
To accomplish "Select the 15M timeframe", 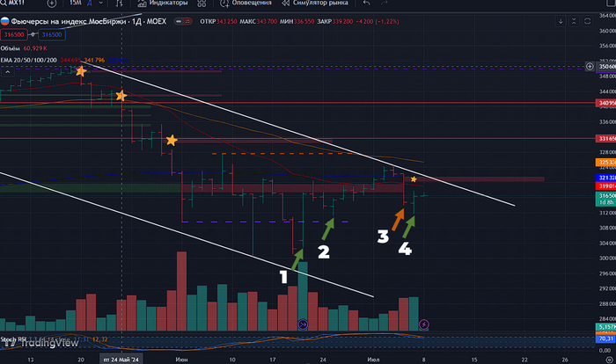I will click(76, 3).
